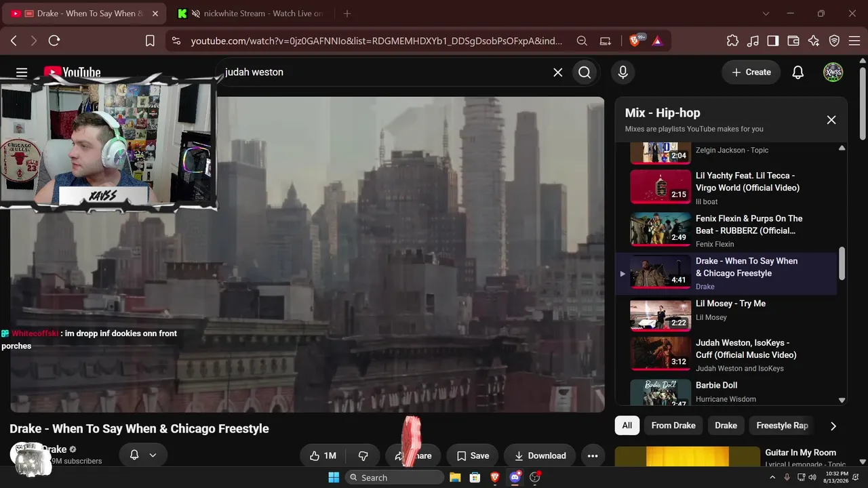Screen dimensions: 868x488
Task: Show next filter chips with the right arrow
Action: click(833, 426)
